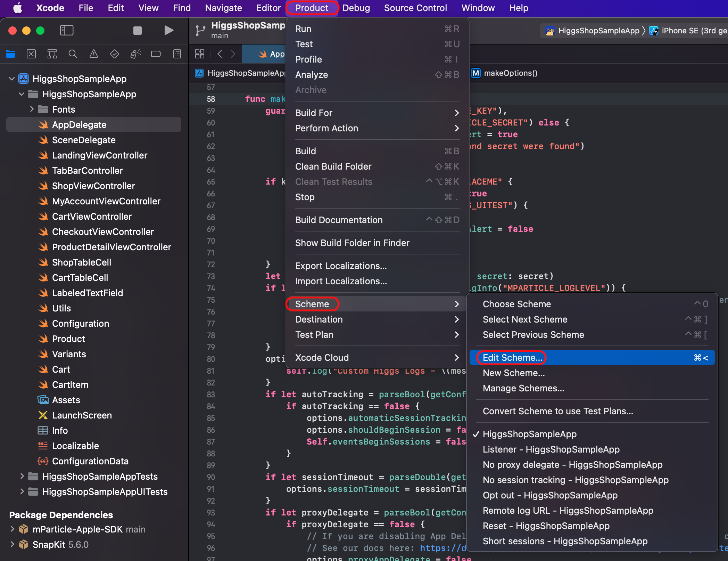The width and height of the screenshot is (728, 561).
Task: Collapse the HiggsShopSampleApp group folder
Action: tap(22, 94)
